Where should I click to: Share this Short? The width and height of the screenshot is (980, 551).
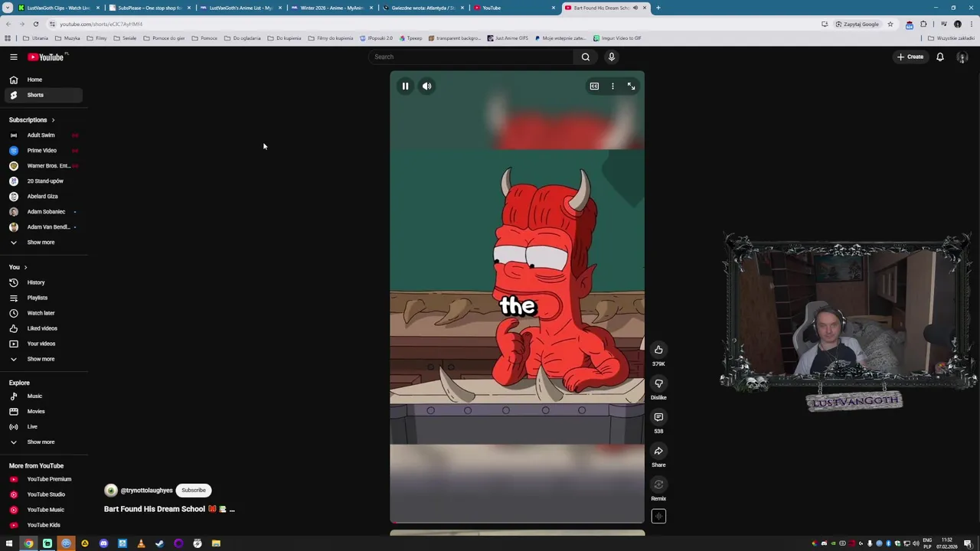pyautogui.click(x=658, y=451)
